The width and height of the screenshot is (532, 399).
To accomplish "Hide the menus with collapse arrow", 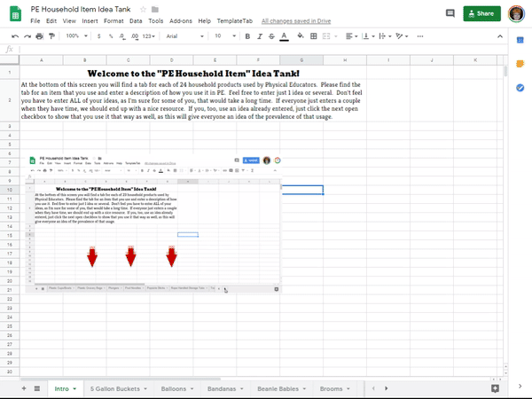I will 500,36.
